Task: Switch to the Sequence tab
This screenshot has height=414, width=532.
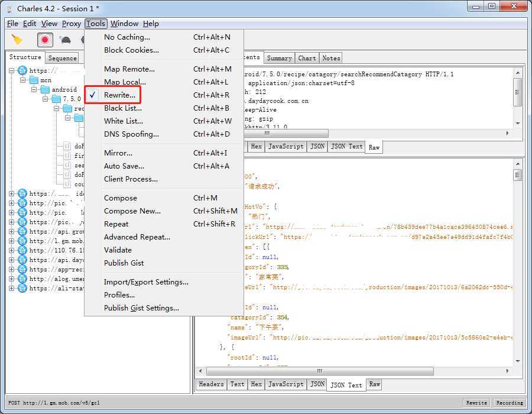Action: 62,58
